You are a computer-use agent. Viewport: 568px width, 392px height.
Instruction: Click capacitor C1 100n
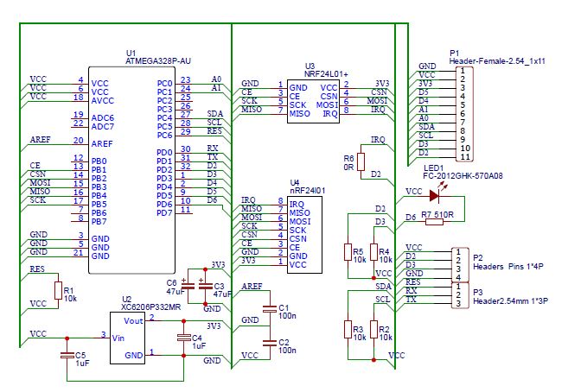pyautogui.click(x=266, y=307)
